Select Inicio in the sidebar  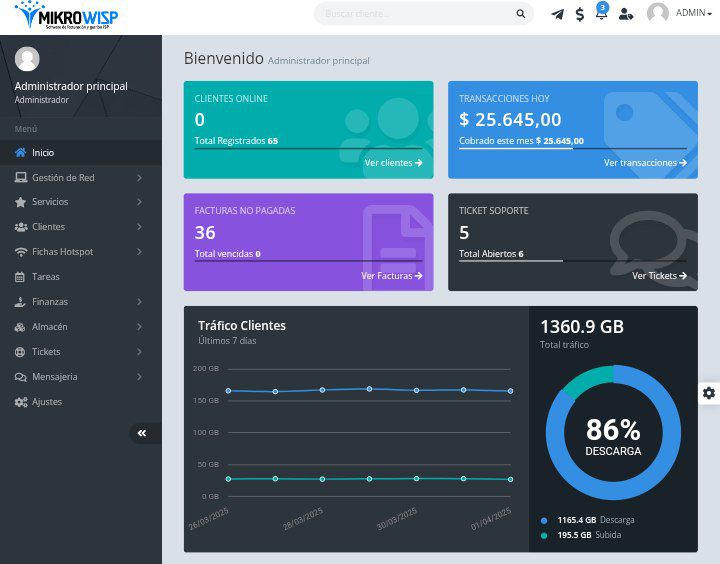(43, 153)
